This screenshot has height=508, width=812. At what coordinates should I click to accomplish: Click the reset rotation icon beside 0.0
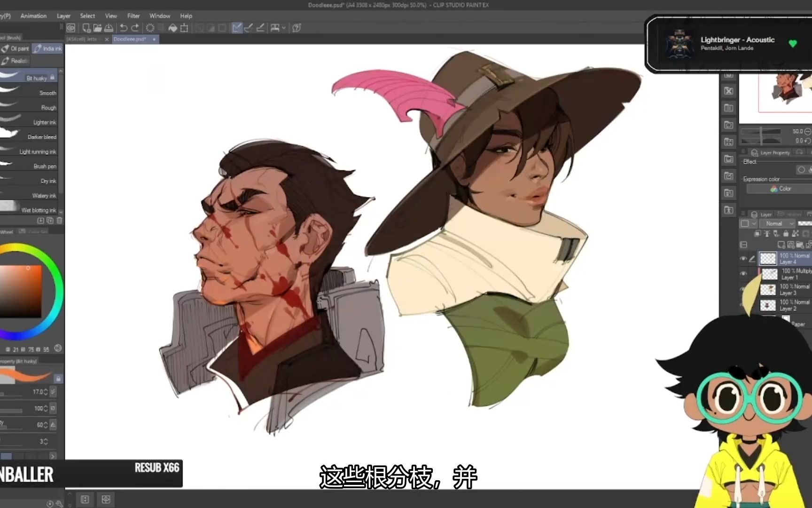click(808, 141)
